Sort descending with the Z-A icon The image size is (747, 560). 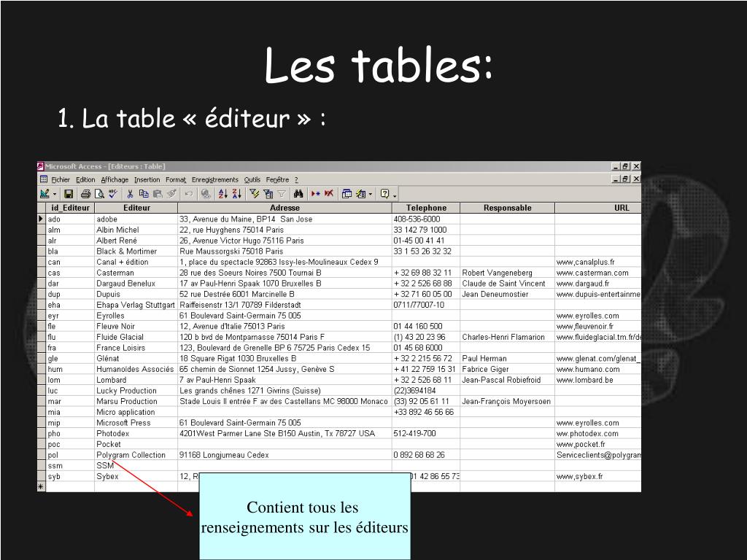click(x=236, y=194)
